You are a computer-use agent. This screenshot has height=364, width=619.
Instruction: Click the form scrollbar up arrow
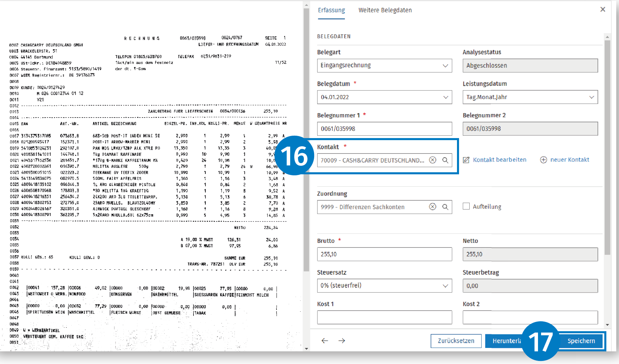tap(607, 37)
